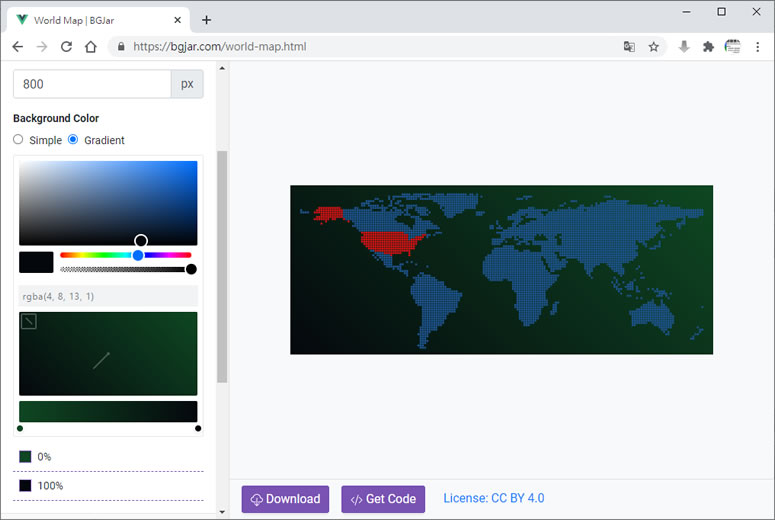Go back with the browser back arrow

click(18, 47)
